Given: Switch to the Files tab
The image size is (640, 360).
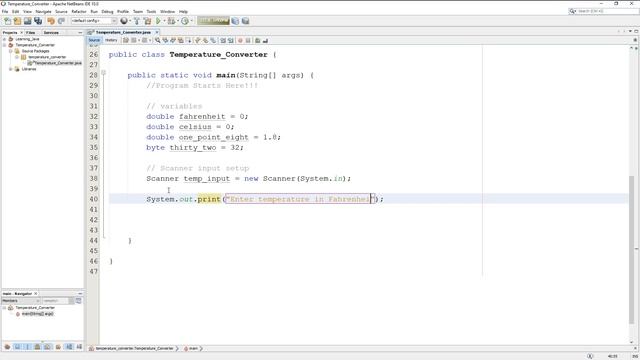Looking at the screenshot, I should [x=31, y=32].
